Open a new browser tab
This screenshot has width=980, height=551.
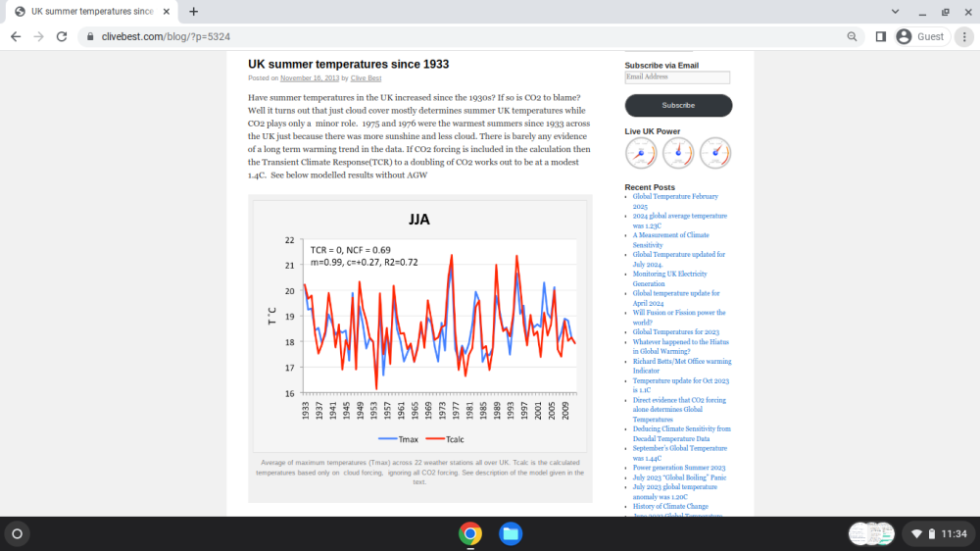194,11
